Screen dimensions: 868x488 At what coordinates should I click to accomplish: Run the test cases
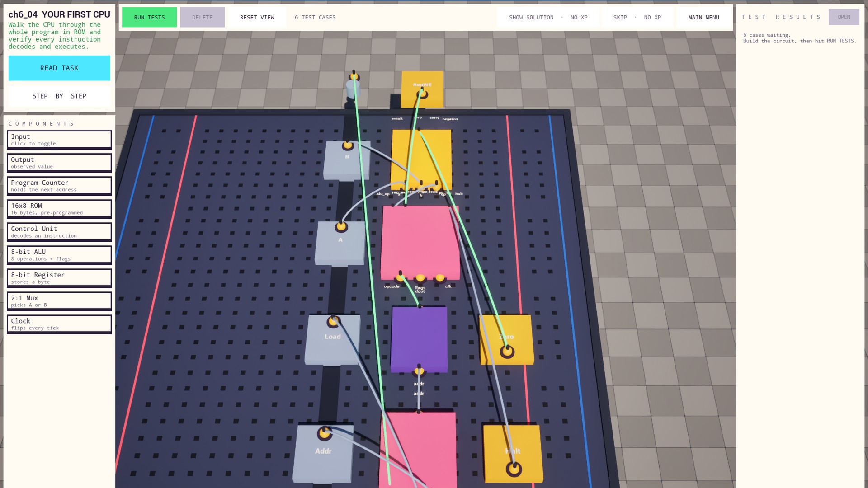[149, 17]
